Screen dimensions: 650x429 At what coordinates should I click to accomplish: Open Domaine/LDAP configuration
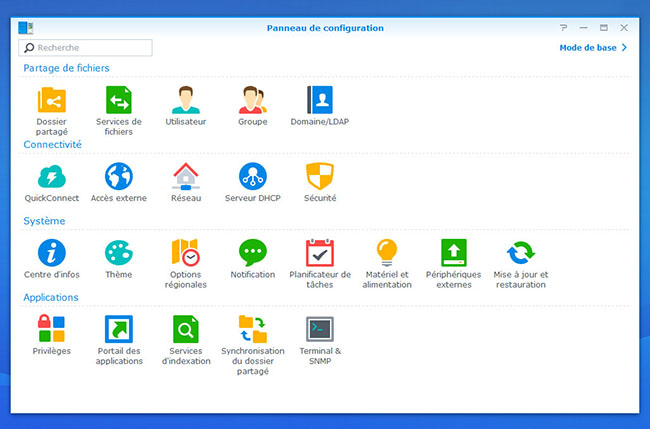click(x=320, y=100)
